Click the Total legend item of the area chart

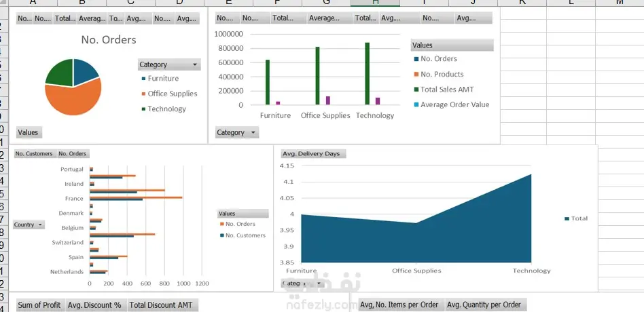point(576,218)
